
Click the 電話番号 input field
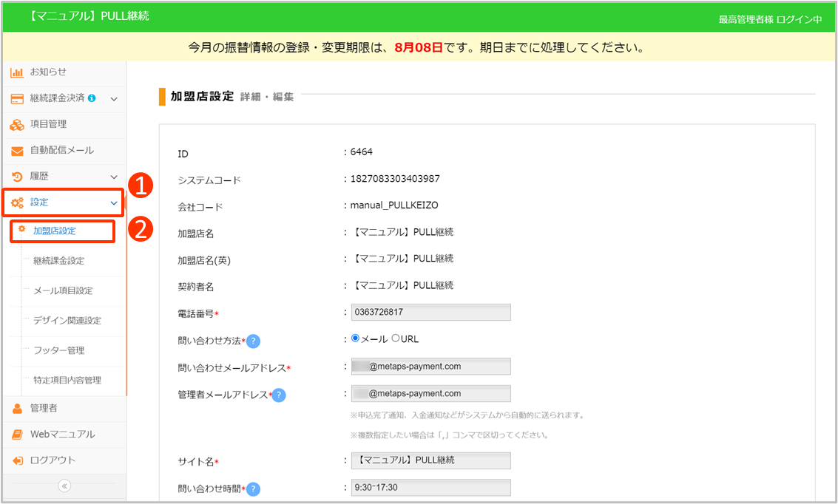(430, 313)
